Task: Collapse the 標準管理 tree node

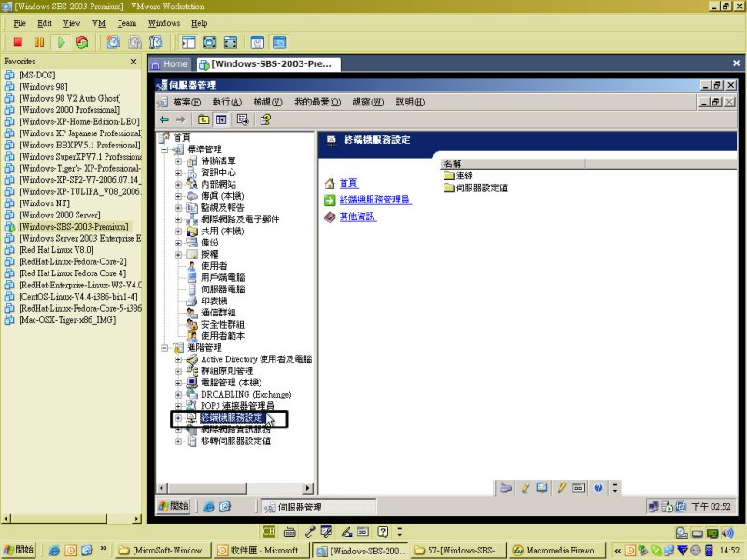Action: tap(164, 149)
